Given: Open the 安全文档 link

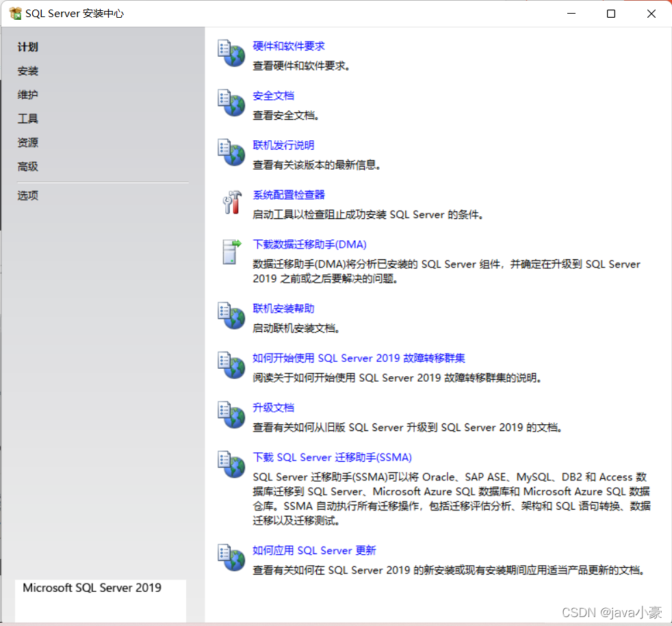Looking at the screenshot, I should point(274,96).
